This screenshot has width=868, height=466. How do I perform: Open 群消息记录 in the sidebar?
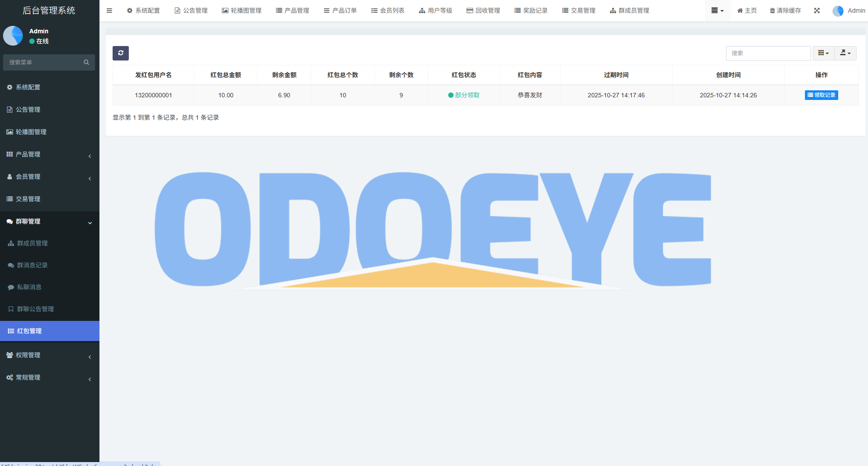32,265
